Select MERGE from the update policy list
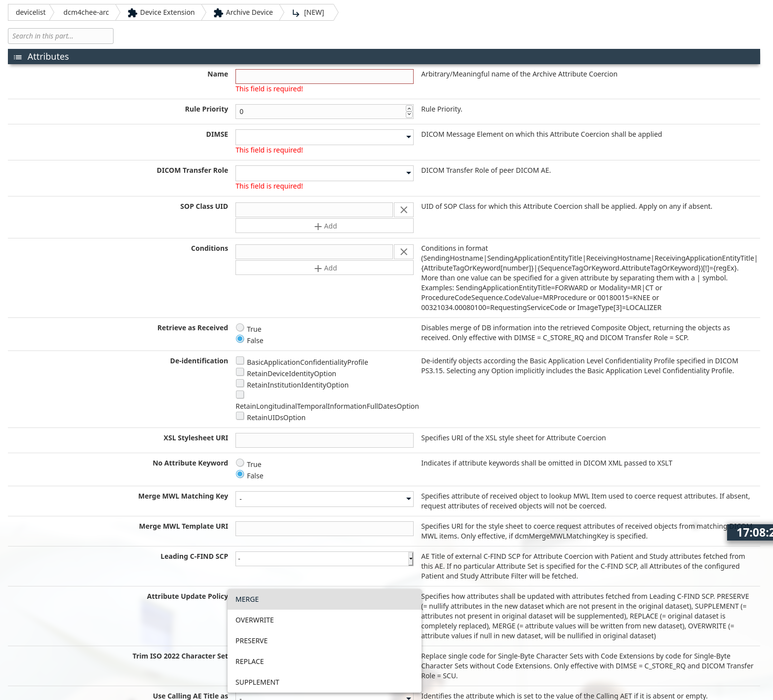The width and height of the screenshot is (773, 700). pyautogui.click(x=247, y=599)
